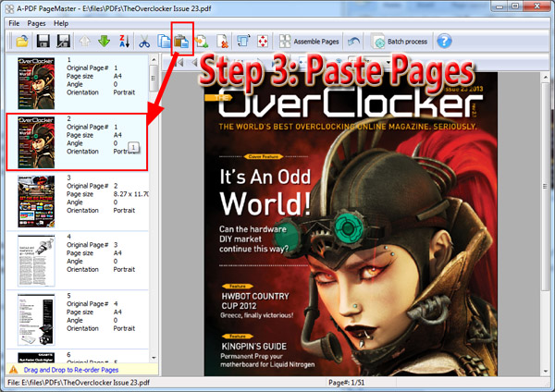Click the warning triangle icon in hint bar
The width and height of the screenshot is (555, 392).
(14, 370)
